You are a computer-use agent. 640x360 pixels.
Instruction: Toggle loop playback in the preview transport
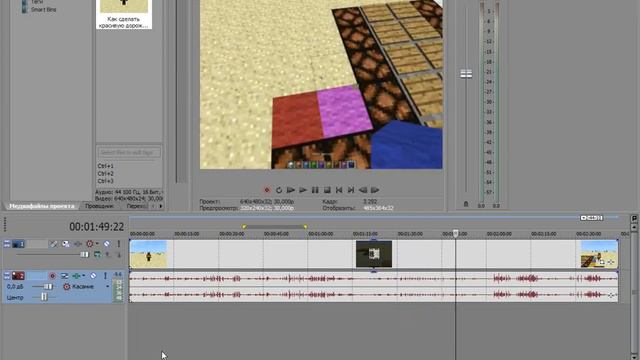pos(279,190)
